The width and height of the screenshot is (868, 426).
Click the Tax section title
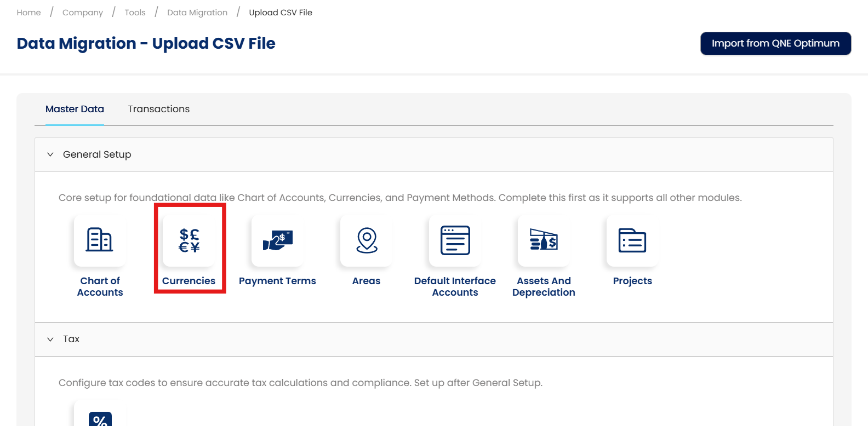point(71,339)
